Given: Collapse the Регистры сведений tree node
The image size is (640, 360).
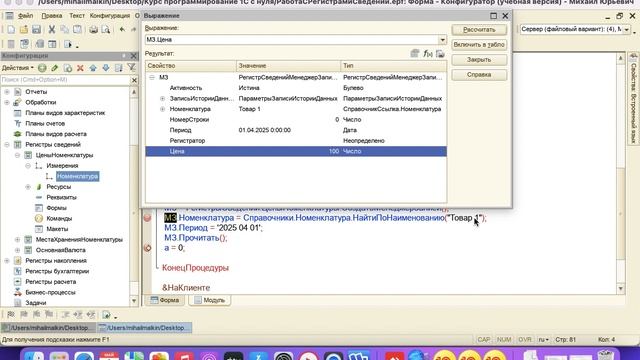Looking at the screenshot, I should [x=7, y=144].
